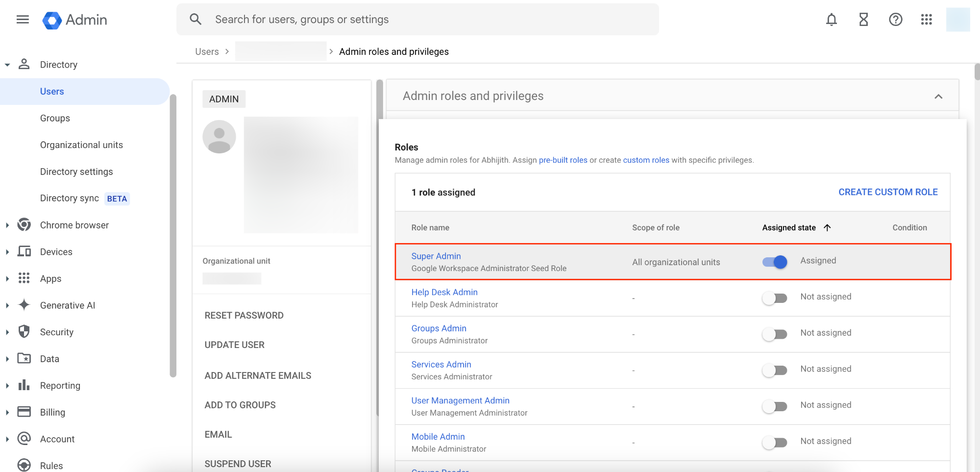Screen dimensions: 980x472
Task: Open the Google apps grid launcher
Action: coord(926,20)
